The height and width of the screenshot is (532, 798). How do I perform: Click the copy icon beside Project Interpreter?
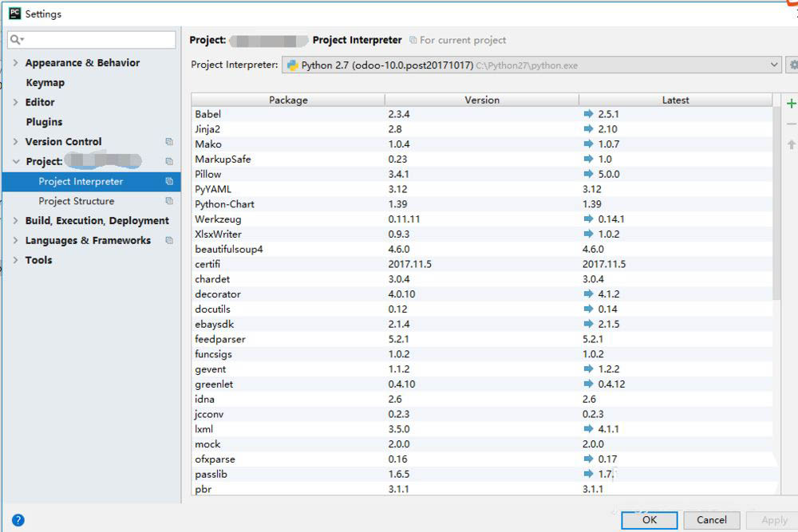(x=169, y=181)
